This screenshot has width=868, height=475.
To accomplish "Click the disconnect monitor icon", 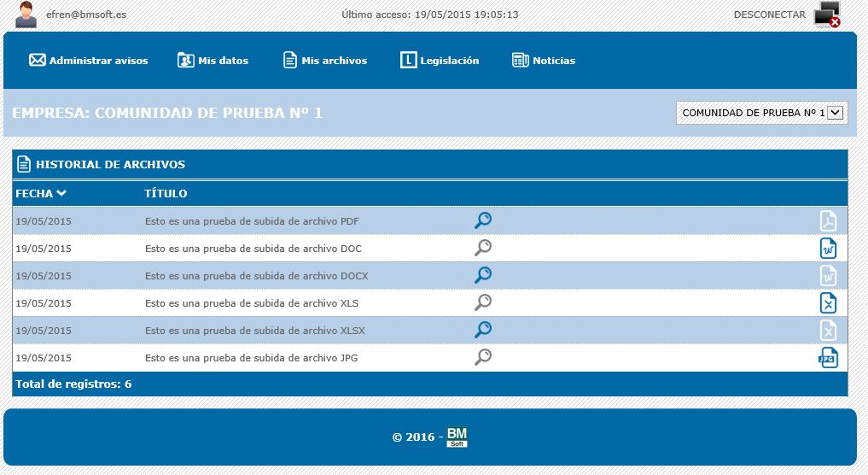I will (x=827, y=15).
